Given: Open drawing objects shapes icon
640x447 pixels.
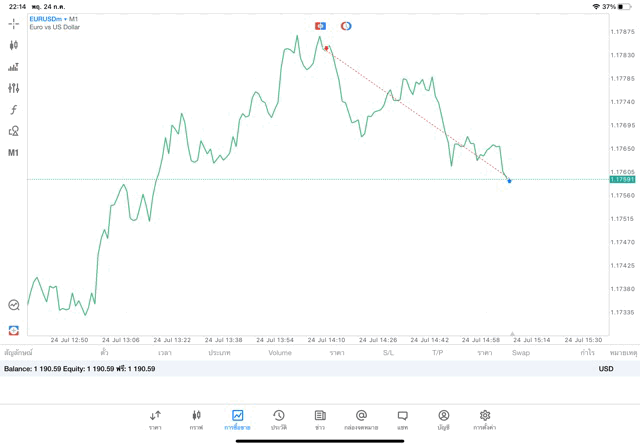Looking at the screenshot, I should [14, 131].
